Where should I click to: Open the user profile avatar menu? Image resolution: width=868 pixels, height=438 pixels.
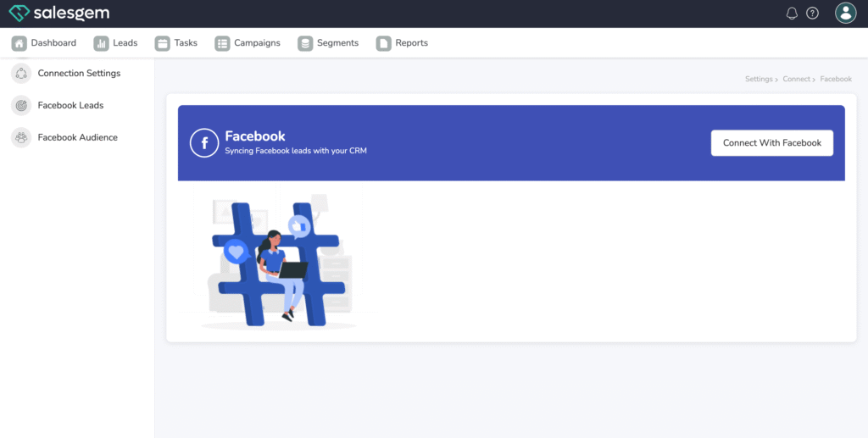pyautogui.click(x=845, y=13)
